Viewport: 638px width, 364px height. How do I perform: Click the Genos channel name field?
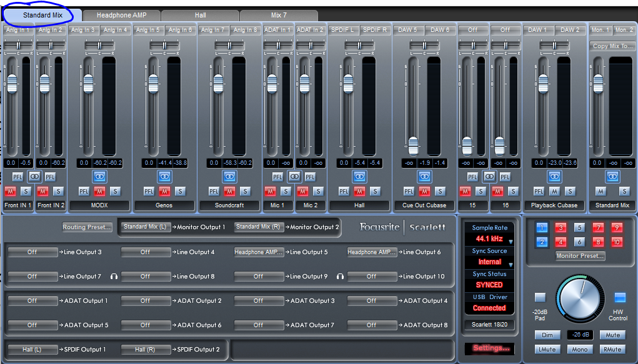164,205
